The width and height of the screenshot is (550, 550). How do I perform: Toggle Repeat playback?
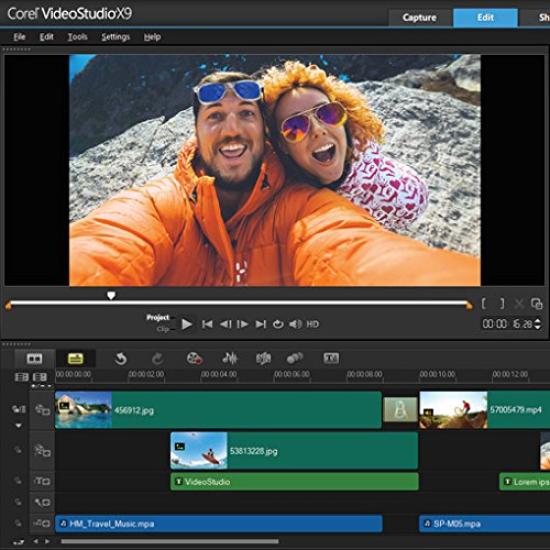[278, 324]
